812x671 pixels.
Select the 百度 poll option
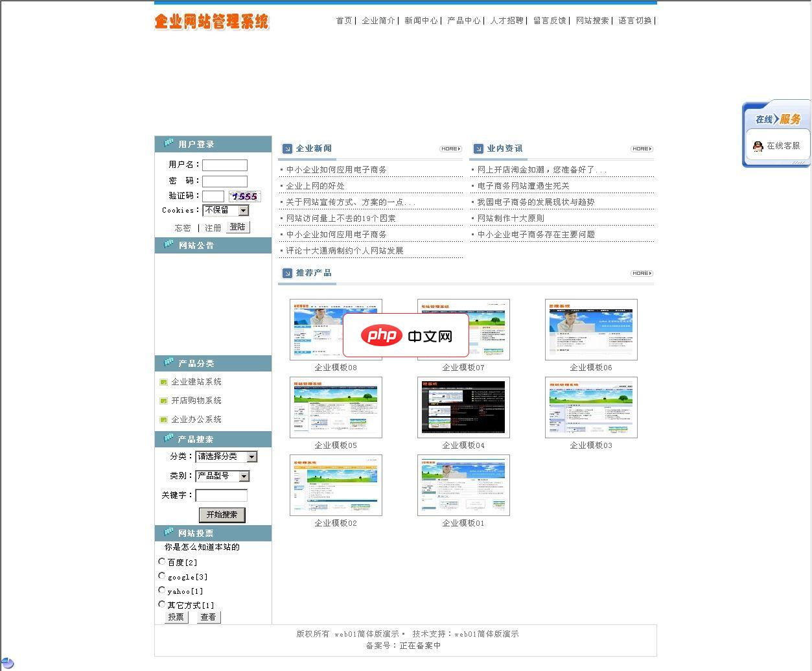[161, 561]
